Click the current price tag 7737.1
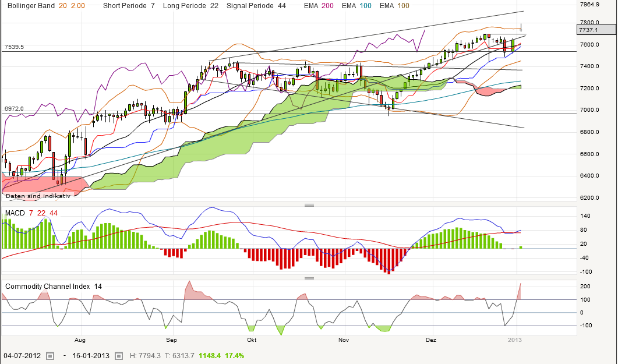The width and height of the screenshot is (618, 364). tap(596, 29)
